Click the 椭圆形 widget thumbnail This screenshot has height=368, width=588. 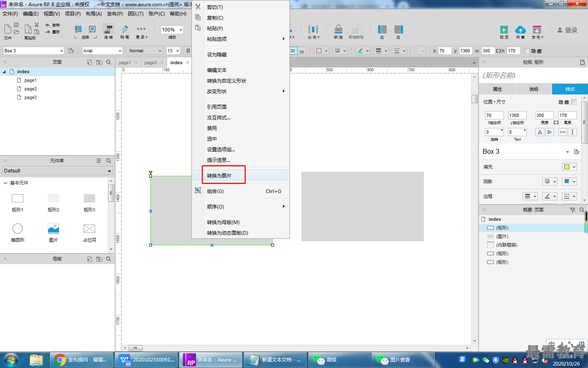coord(18,229)
